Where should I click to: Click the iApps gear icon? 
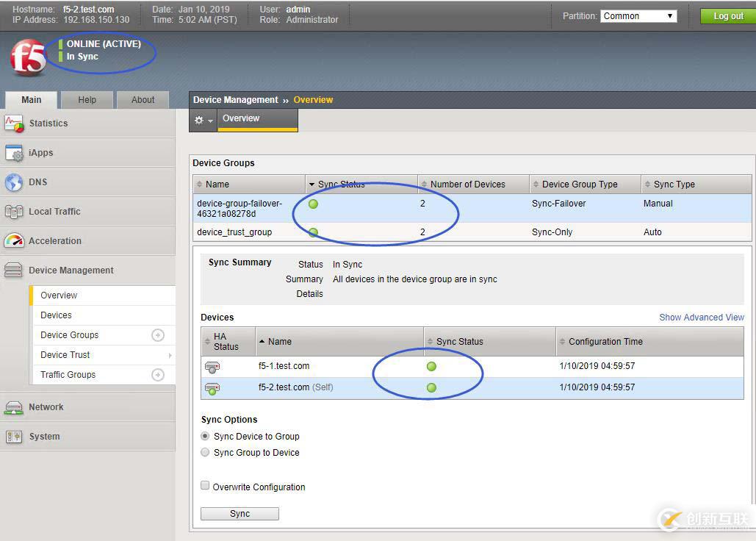(x=14, y=153)
